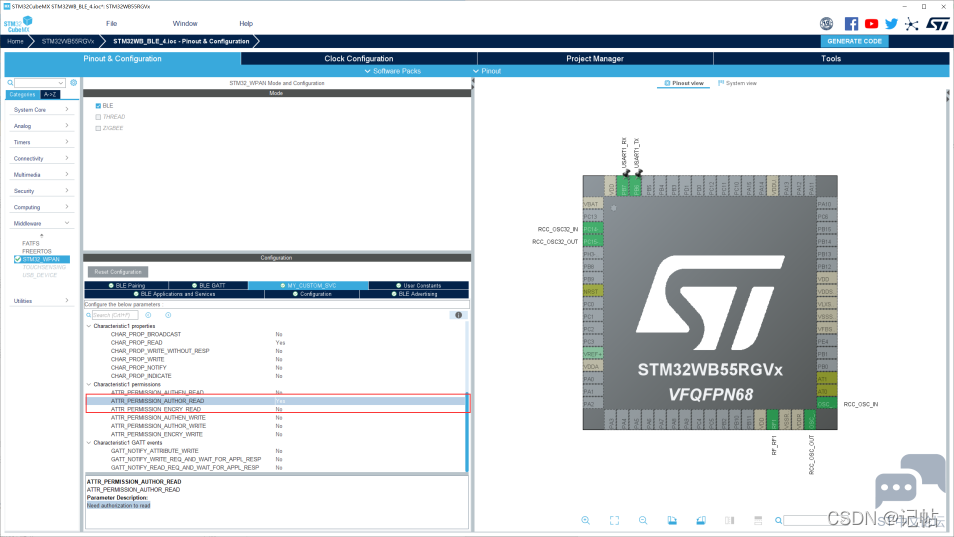Click the 10-year anniversary badge icon
Viewport: 954px width, 537px height.
(x=826, y=24)
